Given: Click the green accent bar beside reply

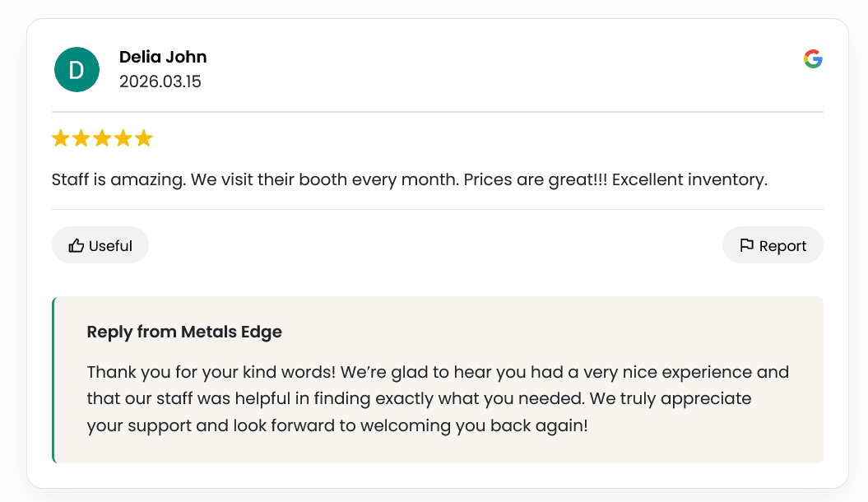Looking at the screenshot, I should click(x=53, y=379).
